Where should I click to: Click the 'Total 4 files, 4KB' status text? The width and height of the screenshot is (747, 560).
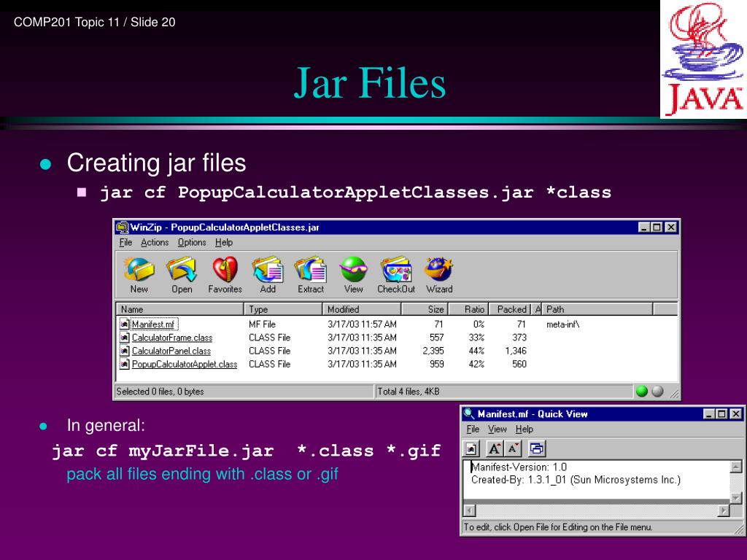[x=409, y=392]
